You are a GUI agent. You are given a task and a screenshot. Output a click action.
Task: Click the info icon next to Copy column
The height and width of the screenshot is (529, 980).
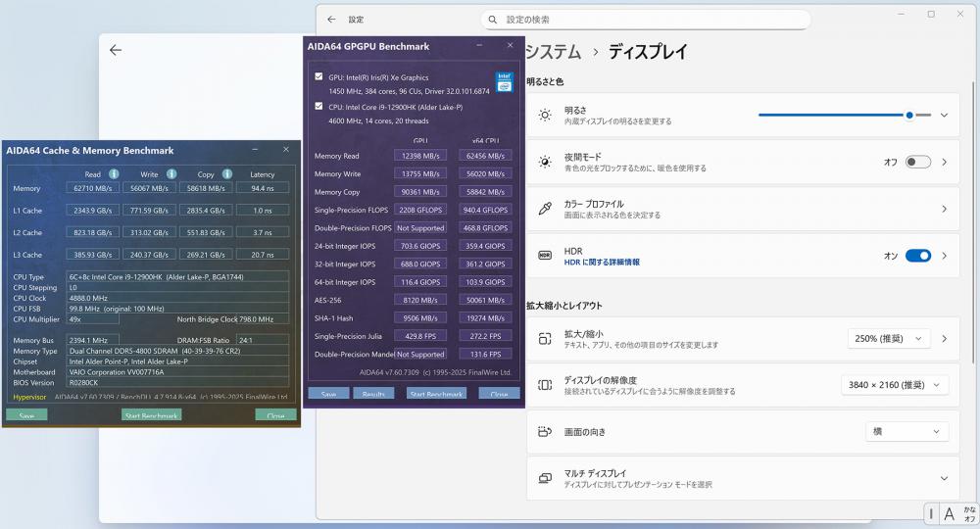click(227, 174)
